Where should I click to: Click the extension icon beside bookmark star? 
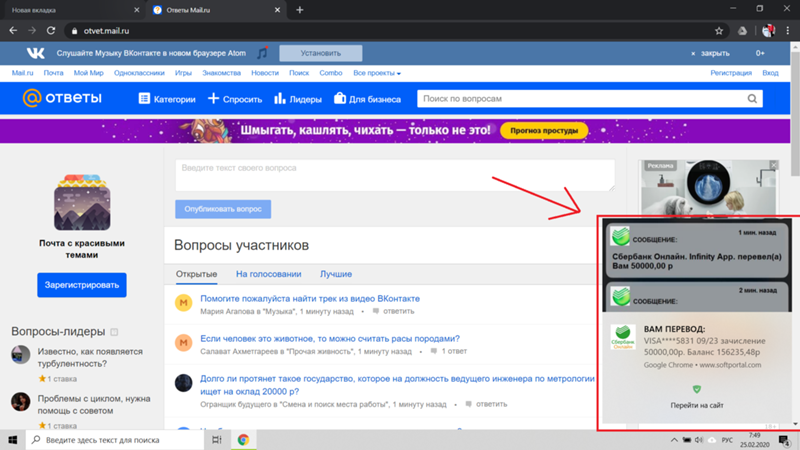click(x=742, y=31)
